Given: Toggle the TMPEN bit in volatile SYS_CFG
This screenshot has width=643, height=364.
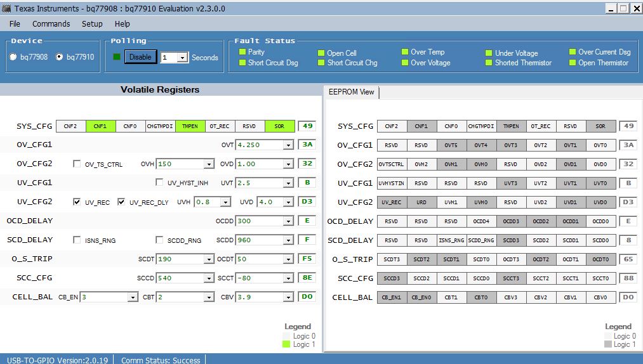Looking at the screenshot, I should pyautogui.click(x=190, y=126).
